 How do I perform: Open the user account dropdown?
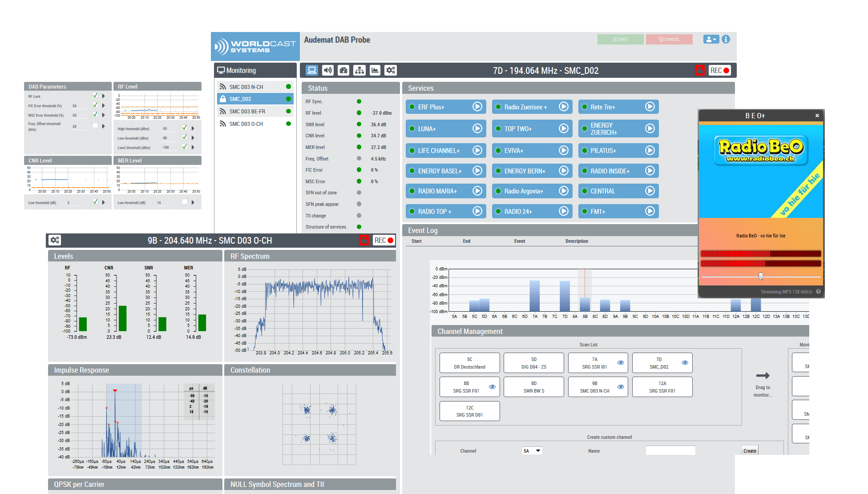711,40
